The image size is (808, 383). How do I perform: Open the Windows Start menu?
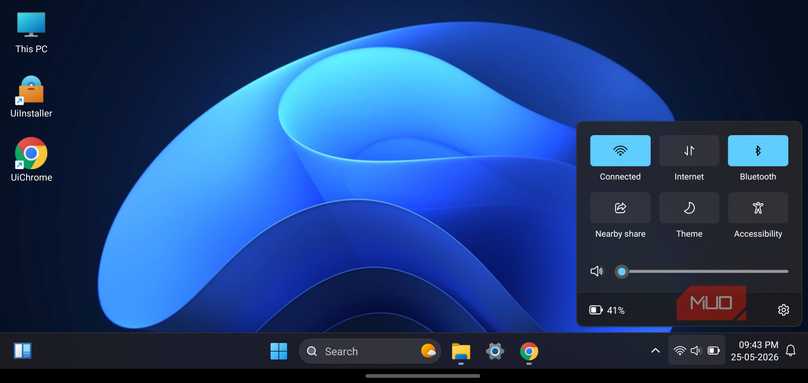pos(279,352)
